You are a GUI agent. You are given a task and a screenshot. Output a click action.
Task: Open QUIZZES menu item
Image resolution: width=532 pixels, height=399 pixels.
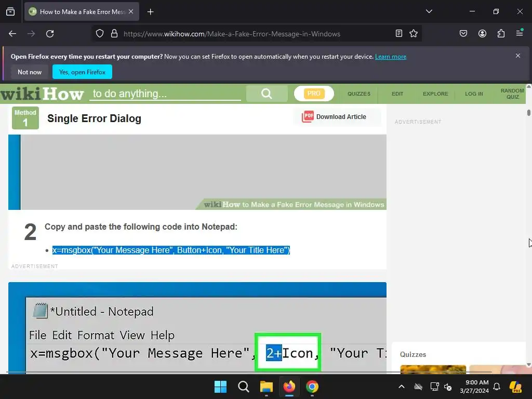[x=358, y=94]
